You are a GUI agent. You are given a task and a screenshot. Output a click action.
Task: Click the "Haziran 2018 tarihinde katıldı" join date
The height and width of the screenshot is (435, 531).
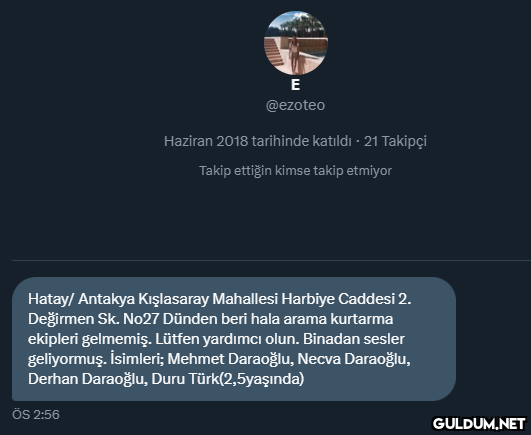pos(257,141)
